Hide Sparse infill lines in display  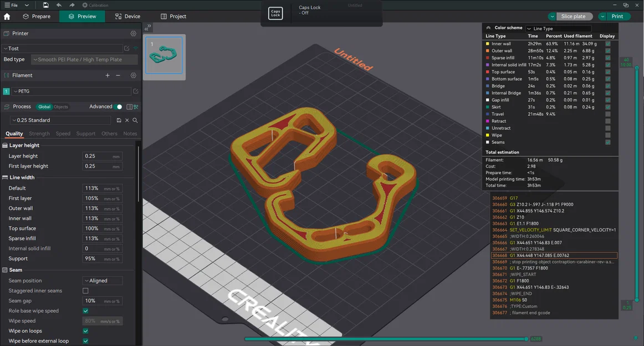pos(608,58)
